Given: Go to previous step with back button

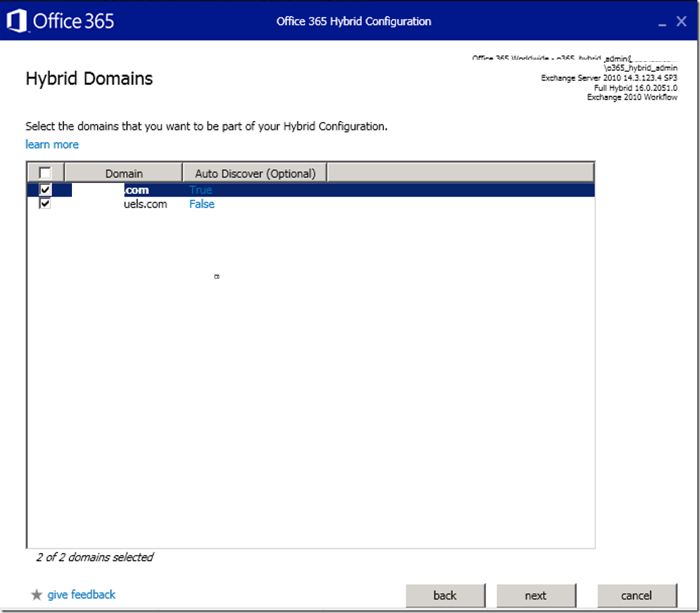Looking at the screenshot, I should (x=445, y=595).
